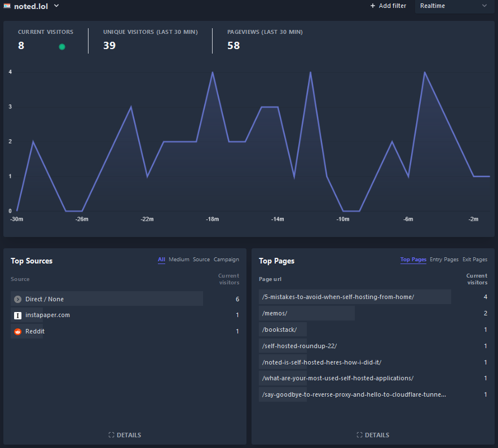498x448 pixels.
Task: Open 5-mistakes-to-avoid self-hosting page link
Action: tap(338, 297)
